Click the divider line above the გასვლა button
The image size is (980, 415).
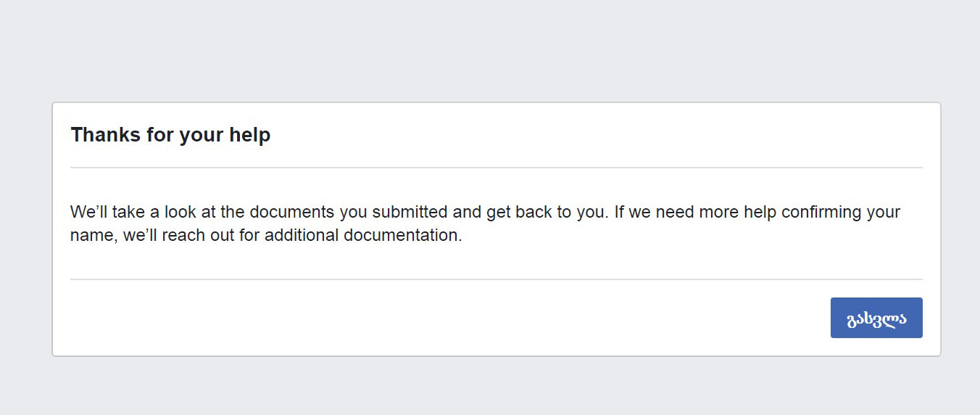[x=496, y=279]
